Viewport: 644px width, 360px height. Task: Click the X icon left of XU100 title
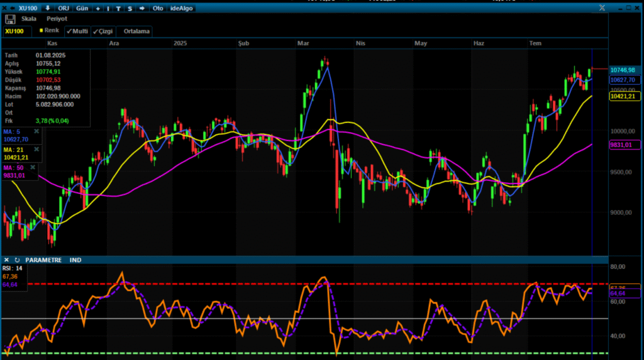point(4,8)
